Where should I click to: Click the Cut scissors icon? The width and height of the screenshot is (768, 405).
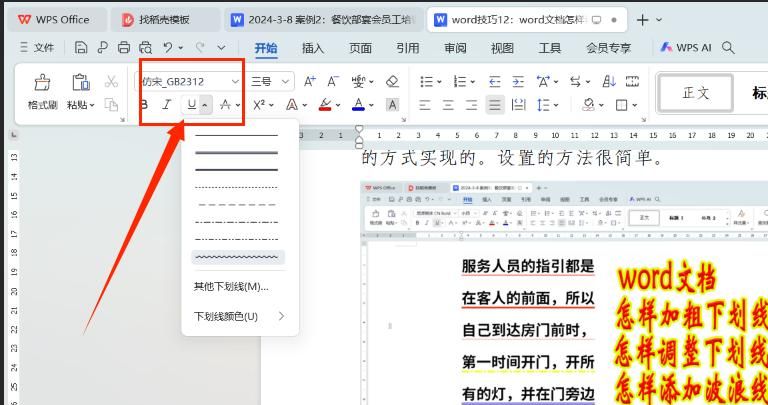pyautogui.click(x=111, y=81)
